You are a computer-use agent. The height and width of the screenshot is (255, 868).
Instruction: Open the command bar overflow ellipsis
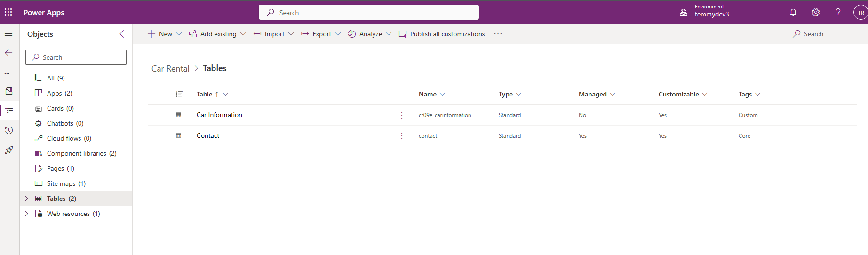(x=498, y=34)
